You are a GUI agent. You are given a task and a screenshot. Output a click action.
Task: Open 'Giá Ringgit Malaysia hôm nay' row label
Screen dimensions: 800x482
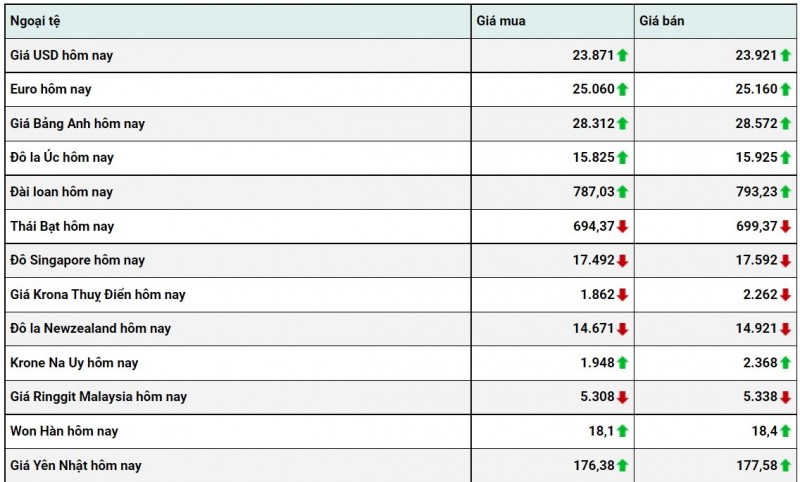98,397
